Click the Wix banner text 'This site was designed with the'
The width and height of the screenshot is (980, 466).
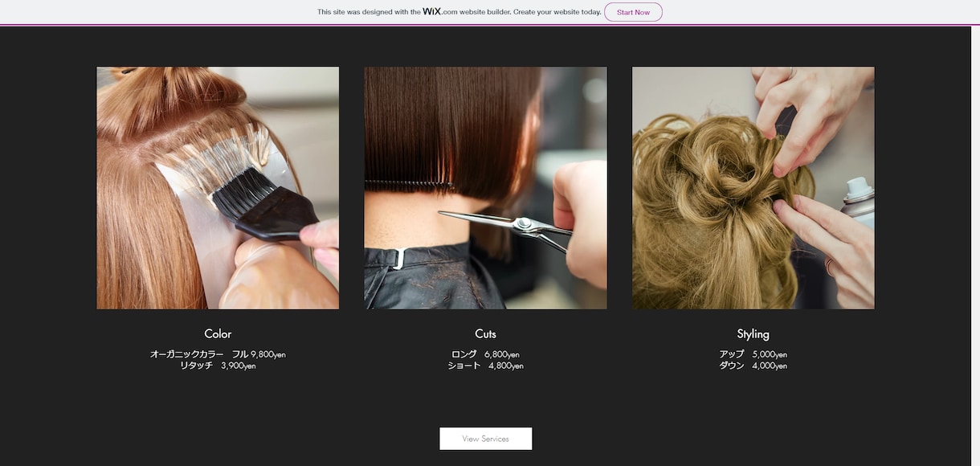[369, 12]
